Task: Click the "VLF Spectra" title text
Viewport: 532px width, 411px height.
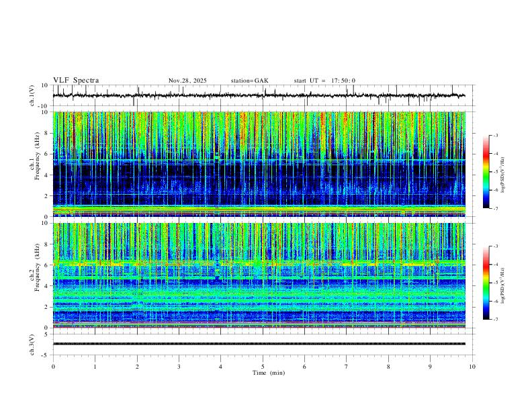Action: coord(76,81)
